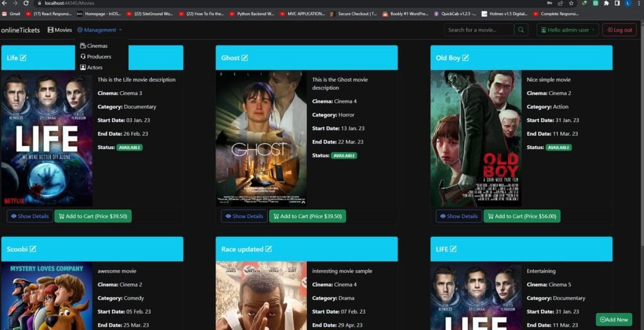
Task: Open the browser extensions puzzle icon
Action: click(x=606, y=3)
